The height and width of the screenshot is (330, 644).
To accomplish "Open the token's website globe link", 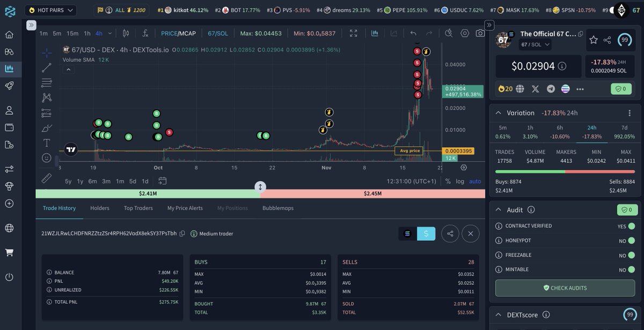I will click(x=520, y=89).
